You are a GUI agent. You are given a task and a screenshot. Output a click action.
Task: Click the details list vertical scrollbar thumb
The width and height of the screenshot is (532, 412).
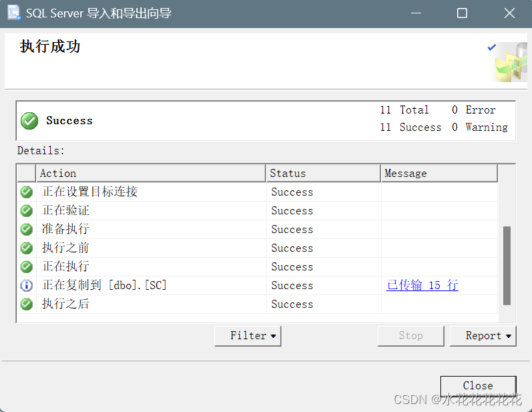(x=507, y=266)
